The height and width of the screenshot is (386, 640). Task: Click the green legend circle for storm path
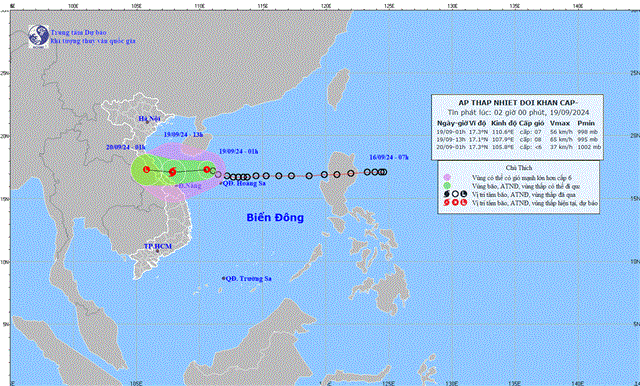click(x=447, y=186)
